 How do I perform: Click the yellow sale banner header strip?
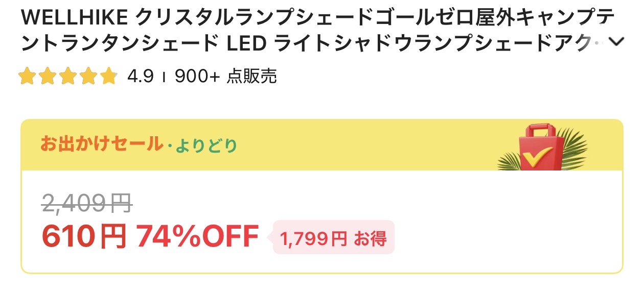pos(322,145)
